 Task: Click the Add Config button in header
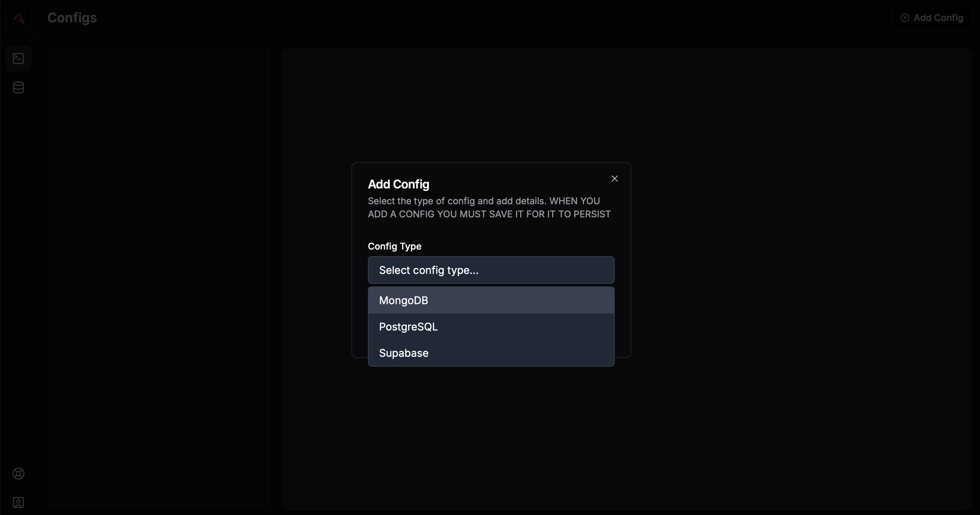click(932, 18)
